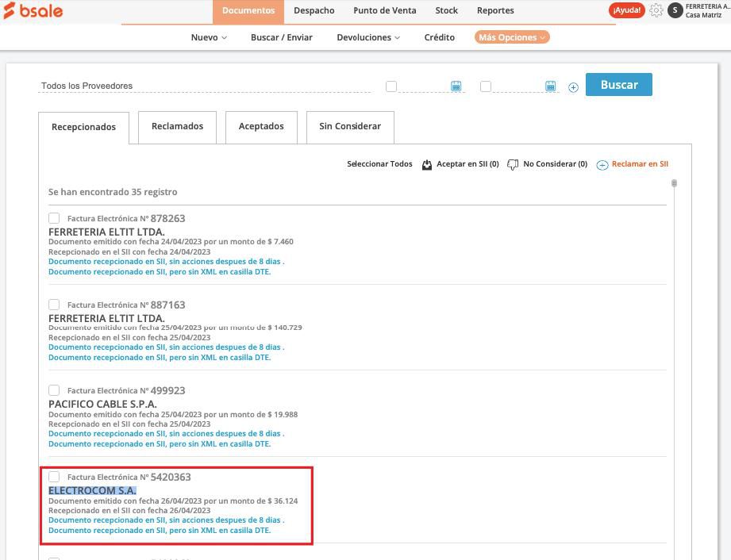
Task: Check the second date filter checkbox
Action: tap(485, 86)
